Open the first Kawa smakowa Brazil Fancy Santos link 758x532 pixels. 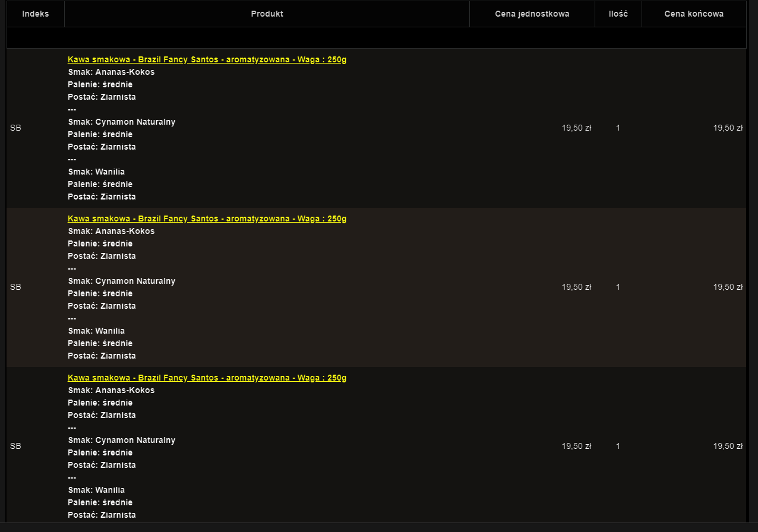coord(207,59)
